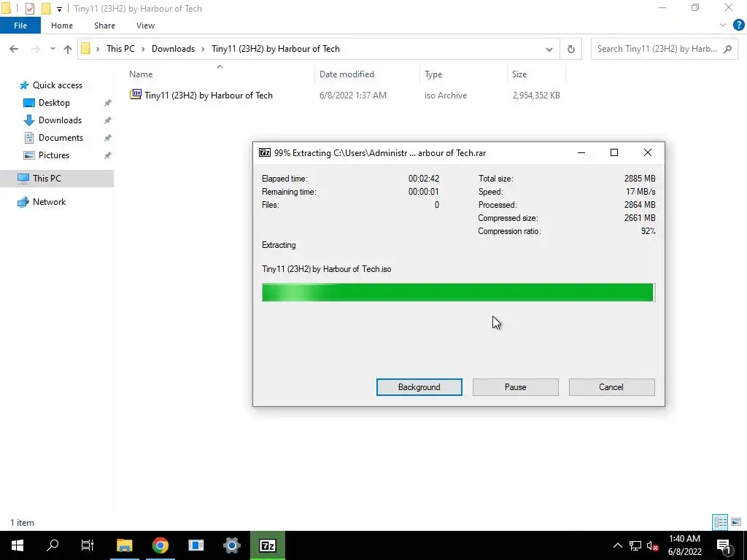
Task: Open Documents in navigation pane
Action: pyautogui.click(x=61, y=138)
